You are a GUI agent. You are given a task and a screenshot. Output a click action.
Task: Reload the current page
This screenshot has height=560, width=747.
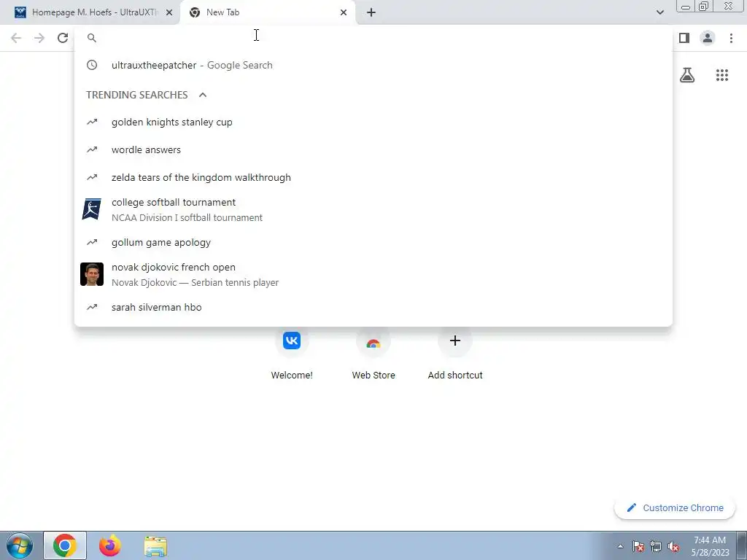63,38
